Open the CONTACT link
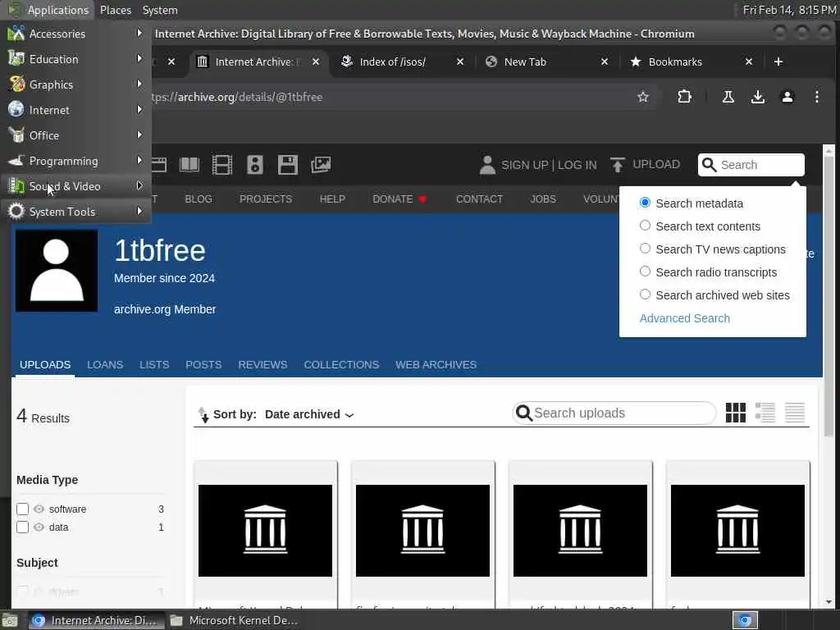 [479, 199]
